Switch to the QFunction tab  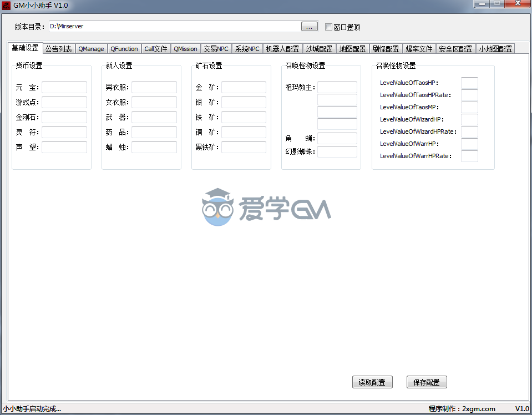click(124, 49)
